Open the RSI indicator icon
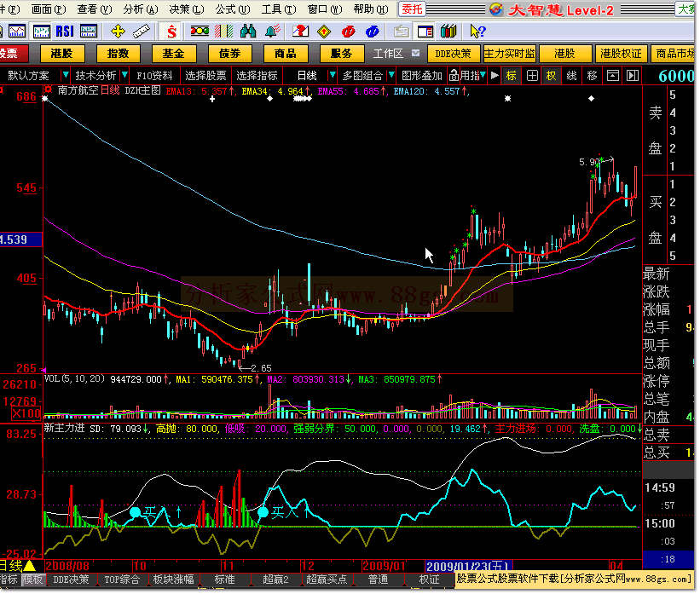Viewport: 700px width, 594px height. click(x=65, y=32)
